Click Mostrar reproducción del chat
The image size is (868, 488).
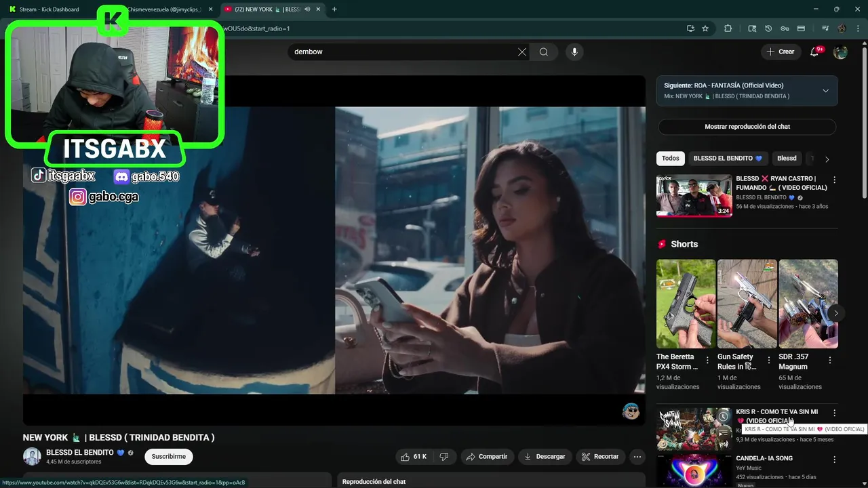747,127
